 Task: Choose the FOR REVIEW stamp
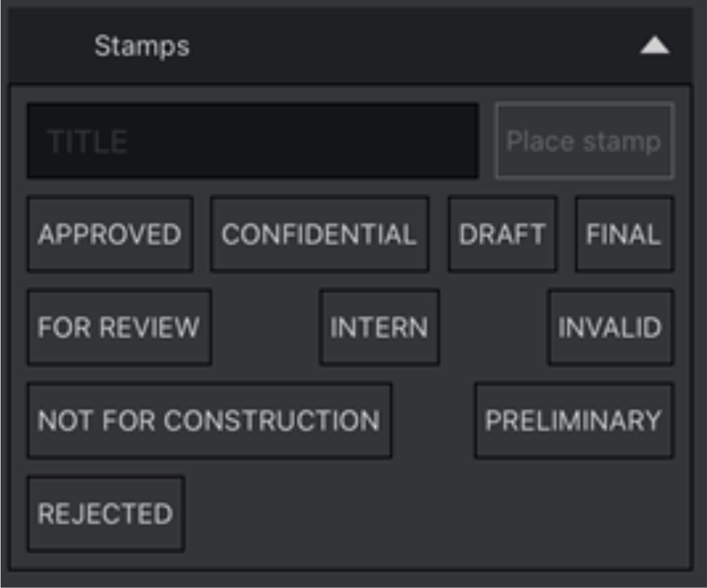[x=119, y=327]
